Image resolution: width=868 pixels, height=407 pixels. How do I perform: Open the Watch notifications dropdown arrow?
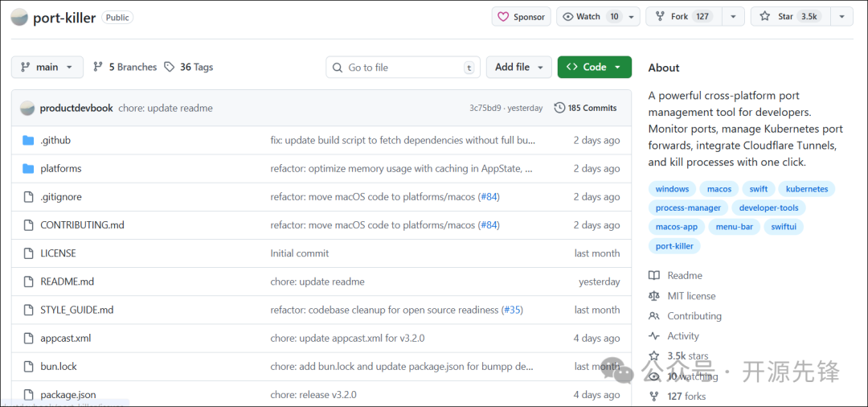click(633, 17)
